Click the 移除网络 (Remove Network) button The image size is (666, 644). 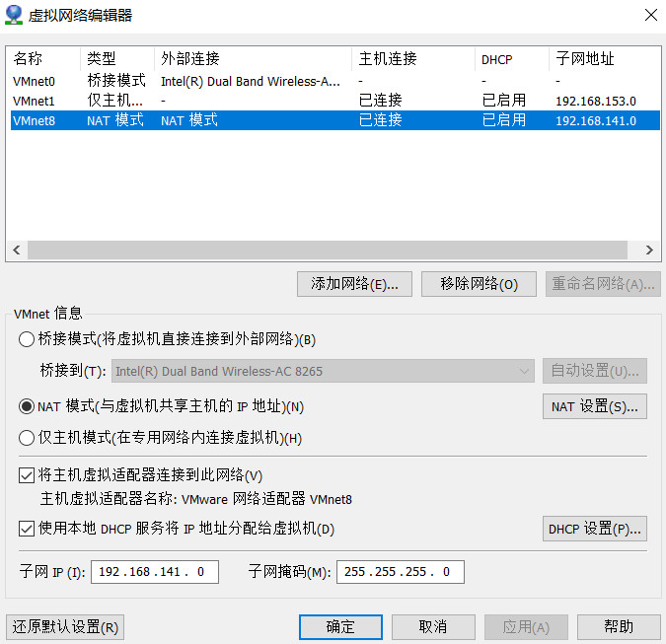click(479, 284)
